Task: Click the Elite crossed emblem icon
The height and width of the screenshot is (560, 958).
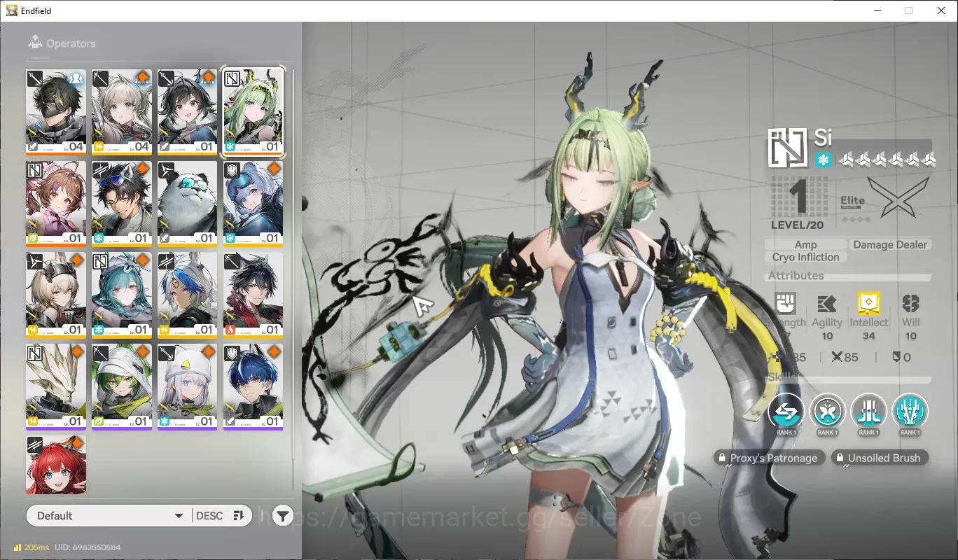Action: click(x=898, y=197)
